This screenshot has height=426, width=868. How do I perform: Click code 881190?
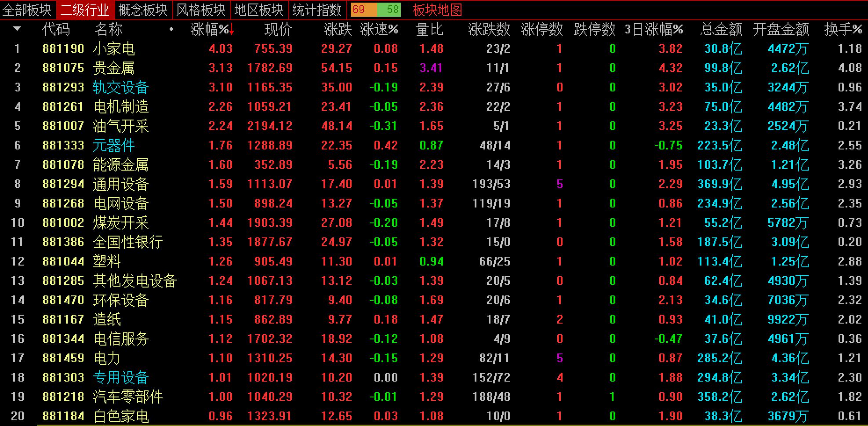63,48
